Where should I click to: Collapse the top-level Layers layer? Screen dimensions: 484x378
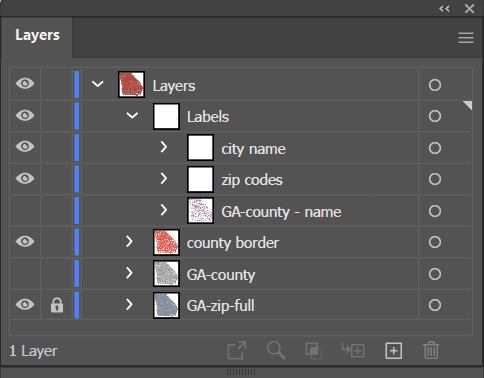click(98, 84)
